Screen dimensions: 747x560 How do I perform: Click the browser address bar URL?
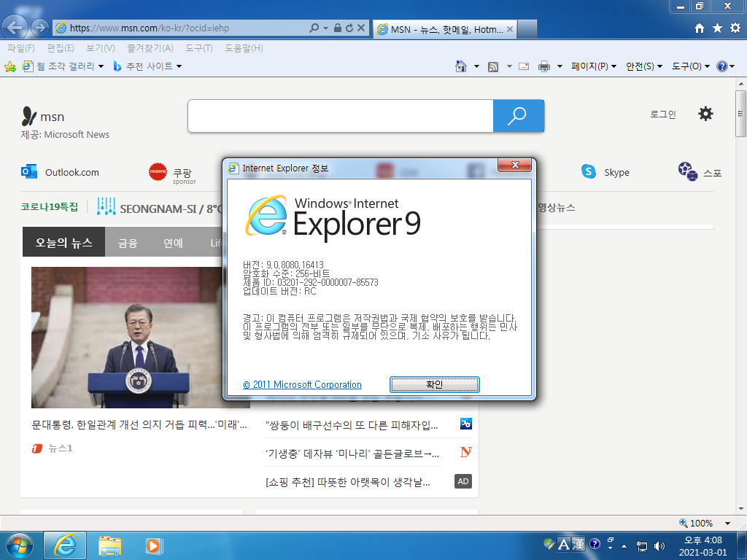(150, 28)
